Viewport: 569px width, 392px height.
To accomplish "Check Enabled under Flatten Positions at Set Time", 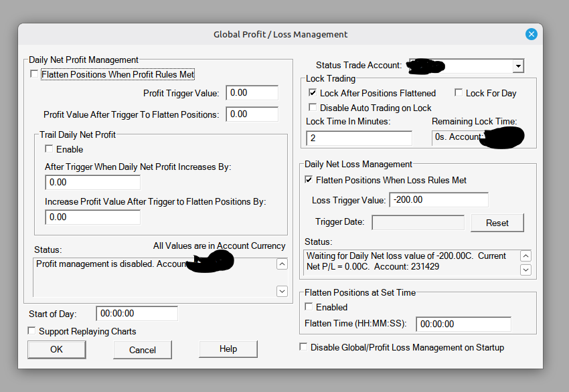I will point(309,307).
